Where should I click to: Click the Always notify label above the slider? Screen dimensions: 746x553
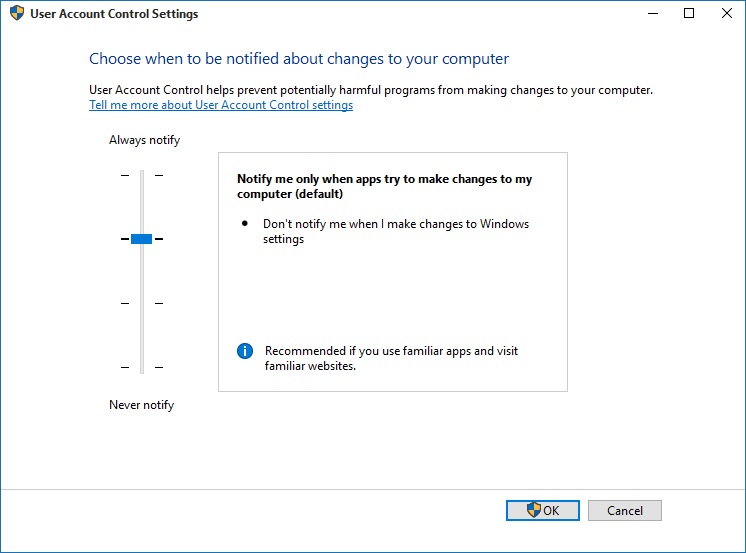[145, 140]
